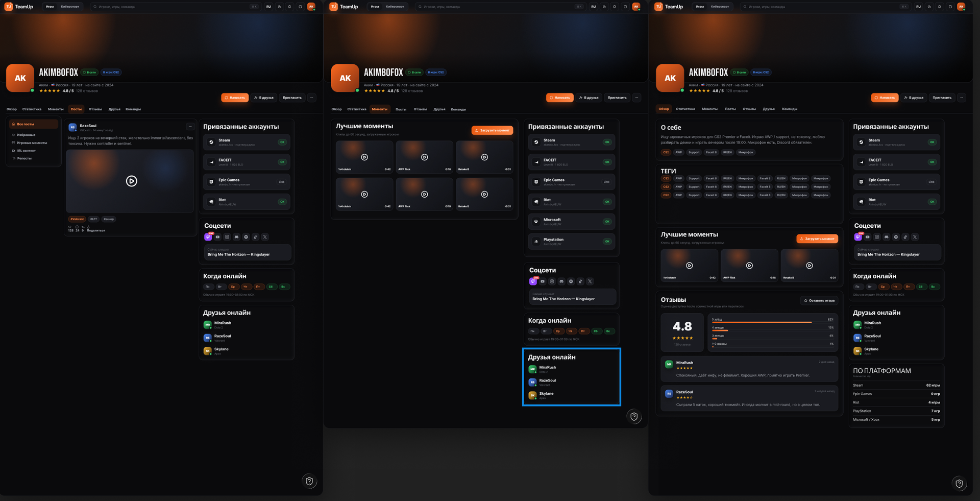This screenshot has width=980, height=501.
Task: Select the Игры segment in the Обзор window header
Action: coord(700,7)
